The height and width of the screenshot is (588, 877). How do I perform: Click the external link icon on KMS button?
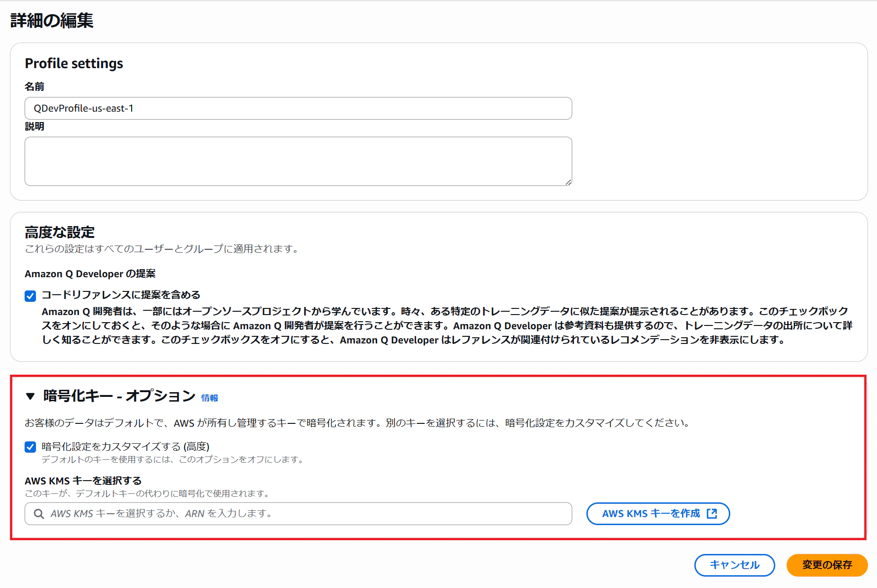(712, 514)
